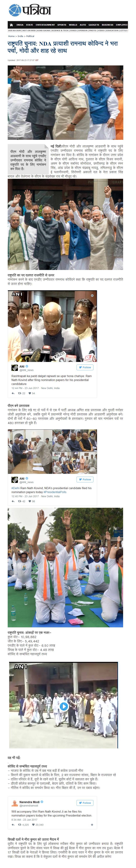Like the ANI Rashtrapati tweet via heart icon

click(30, 393)
